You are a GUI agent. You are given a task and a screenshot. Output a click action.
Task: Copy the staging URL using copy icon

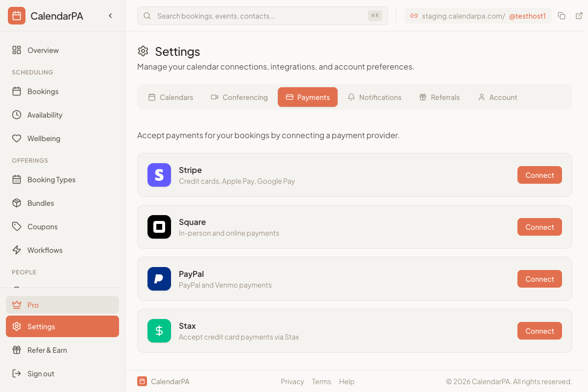coord(562,16)
